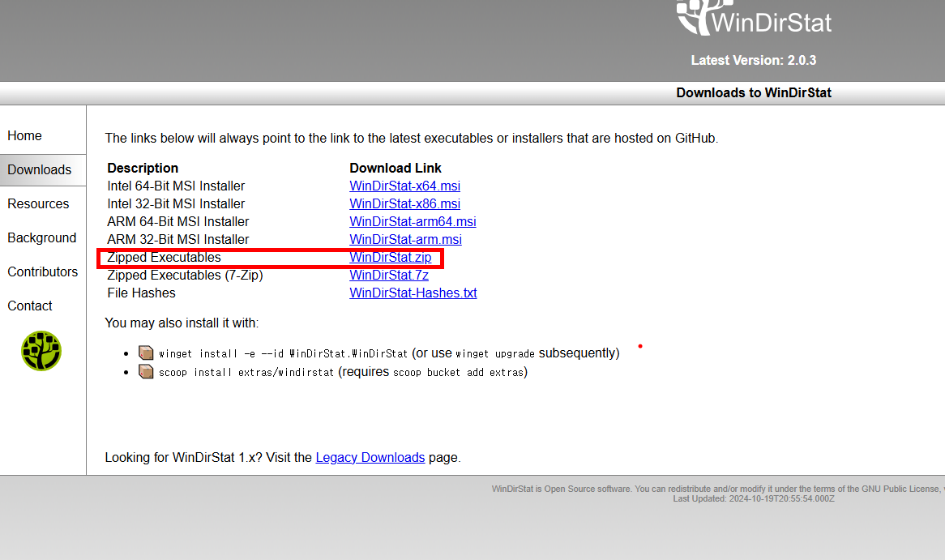The width and height of the screenshot is (945, 560).
Task: Open the Contact page
Action: (29, 306)
